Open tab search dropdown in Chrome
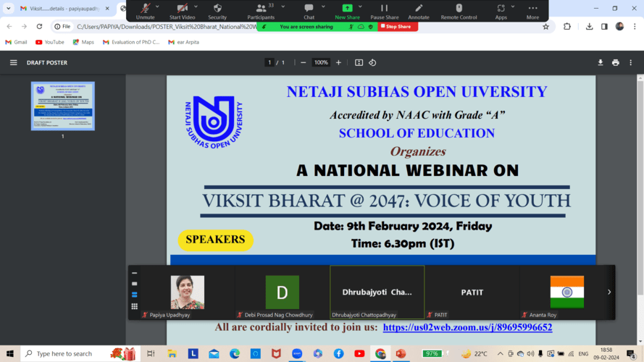The height and width of the screenshot is (362, 644). pyautogui.click(x=8, y=8)
